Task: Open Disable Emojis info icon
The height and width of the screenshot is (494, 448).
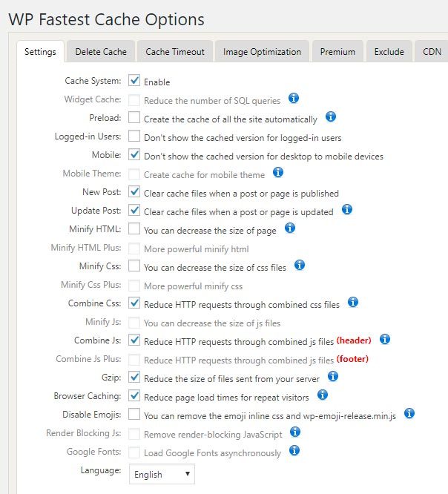Action: (x=409, y=413)
